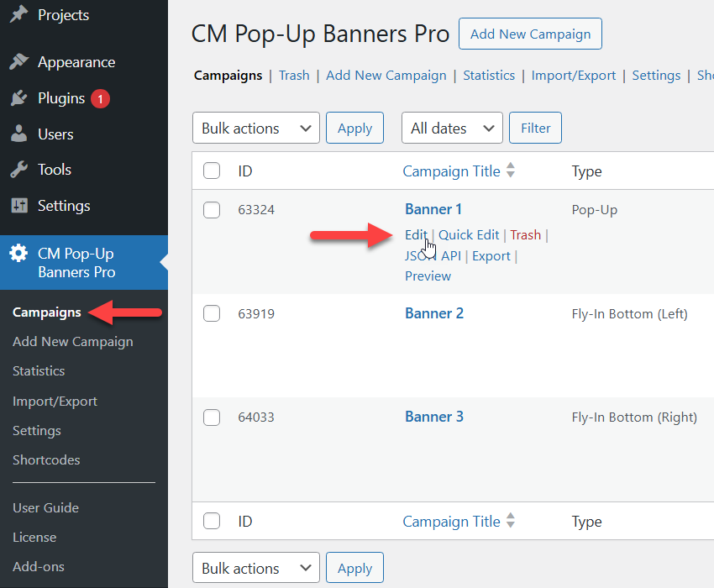Check the select-all checkbox in footer
This screenshot has height=588, width=714.
pos(212,521)
